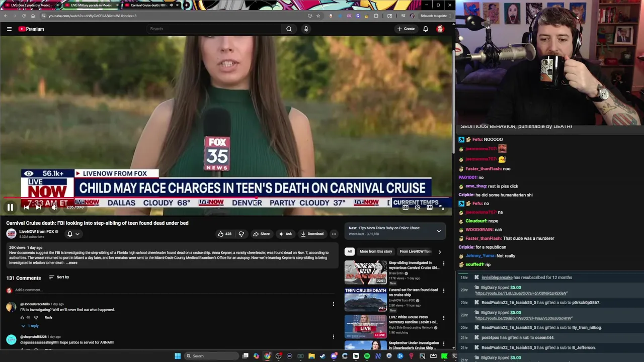Click the Ask button

click(285, 234)
